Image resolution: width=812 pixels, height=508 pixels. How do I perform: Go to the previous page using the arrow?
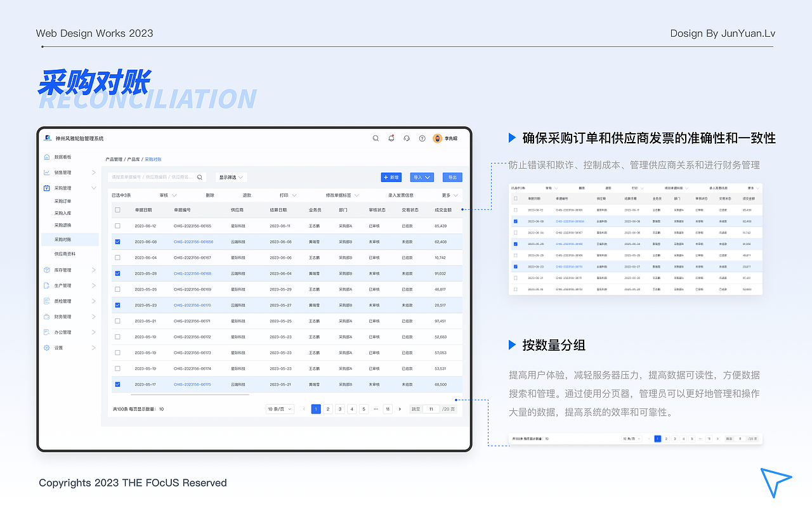[x=304, y=409]
